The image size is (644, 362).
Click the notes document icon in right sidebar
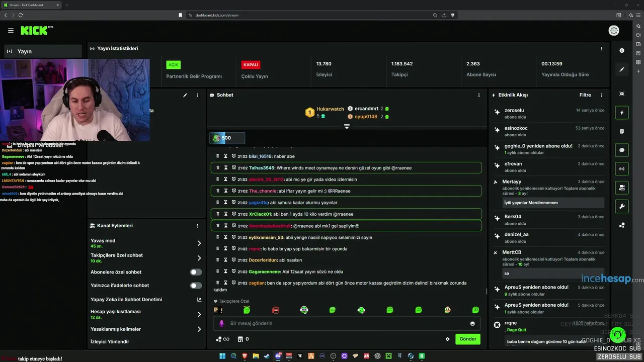coord(622,131)
